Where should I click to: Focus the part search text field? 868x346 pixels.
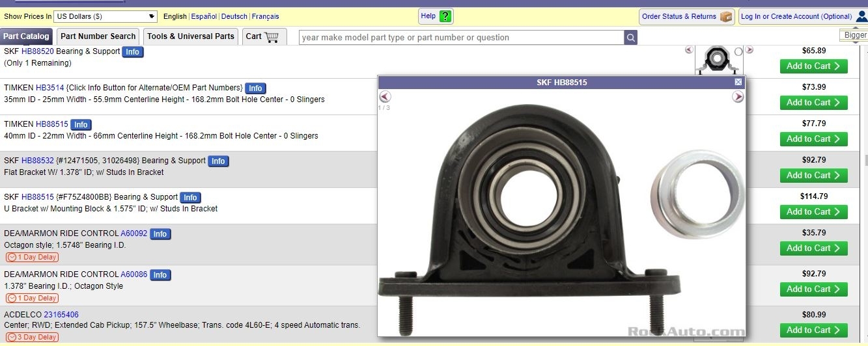pyautogui.click(x=462, y=38)
